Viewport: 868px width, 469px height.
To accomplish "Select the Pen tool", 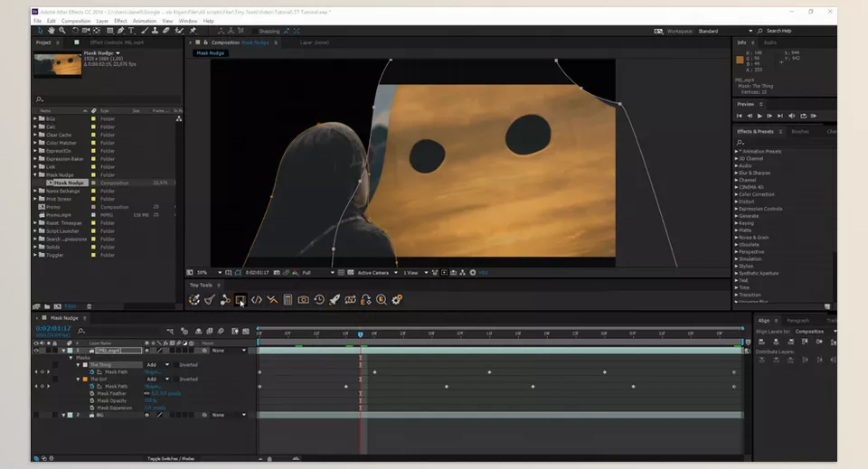I will pyautogui.click(x=120, y=31).
